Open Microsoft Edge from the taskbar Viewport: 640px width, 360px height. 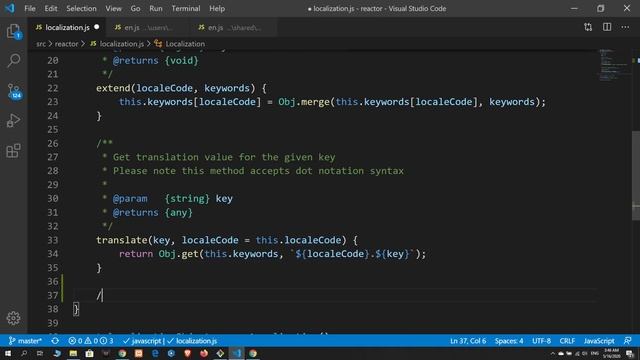pyautogui.click(x=155, y=353)
